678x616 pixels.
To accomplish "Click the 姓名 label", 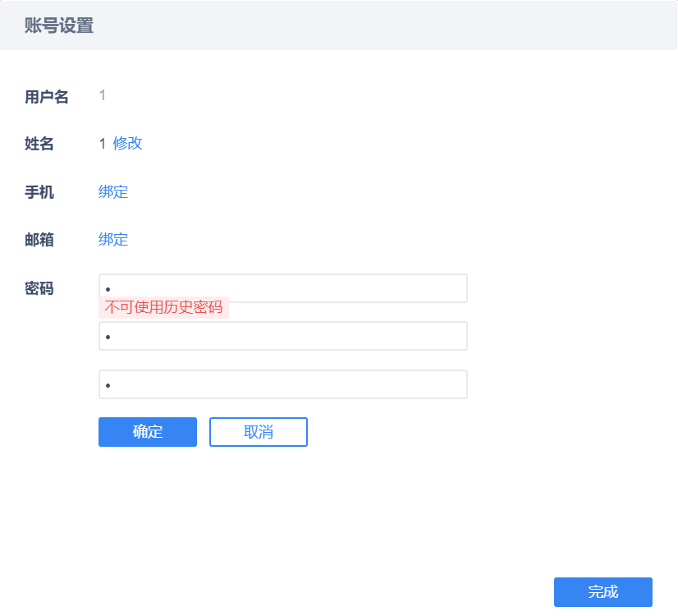I will pos(39,145).
